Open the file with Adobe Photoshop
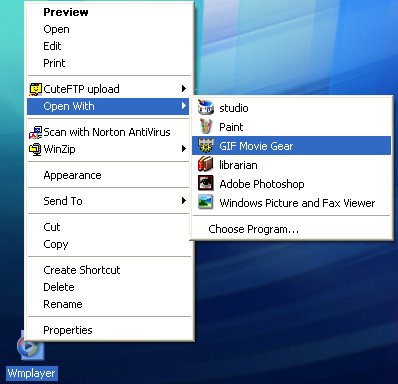Image resolution: width=398 pixels, height=384 pixels. click(x=291, y=184)
